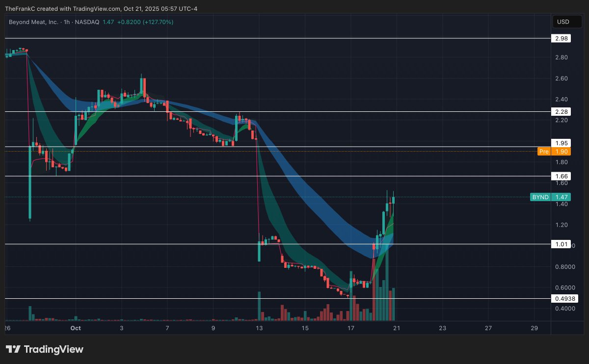Viewport: 589px width, 364px height.
Task: Click the green BYND 1.47 price label
Action: point(551,197)
